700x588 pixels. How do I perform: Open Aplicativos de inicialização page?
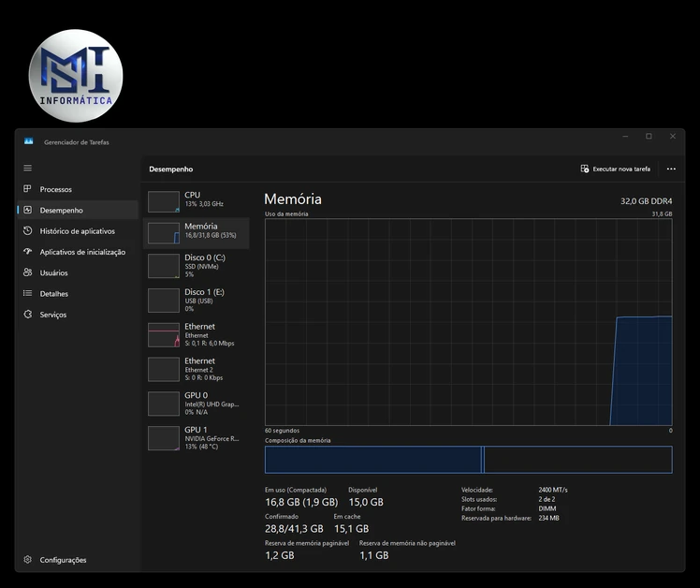pyautogui.click(x=78, y=252)
